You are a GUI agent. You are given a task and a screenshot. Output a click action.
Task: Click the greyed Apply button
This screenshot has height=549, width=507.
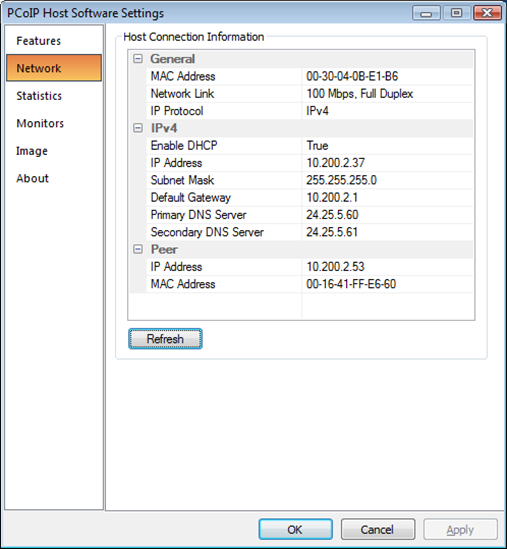point(460,529)
